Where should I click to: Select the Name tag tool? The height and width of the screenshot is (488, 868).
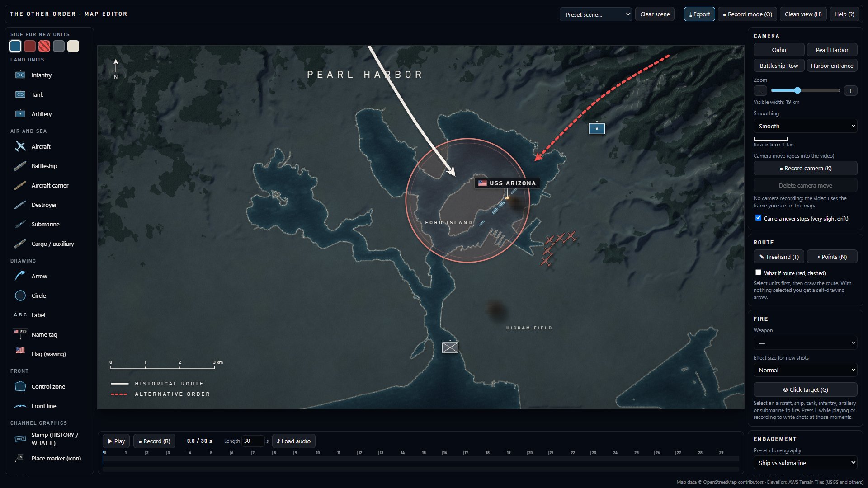tap(49, 334)
